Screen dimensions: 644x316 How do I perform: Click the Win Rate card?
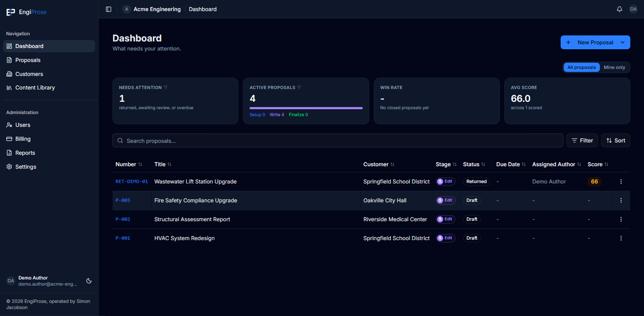tap(437, 101)
